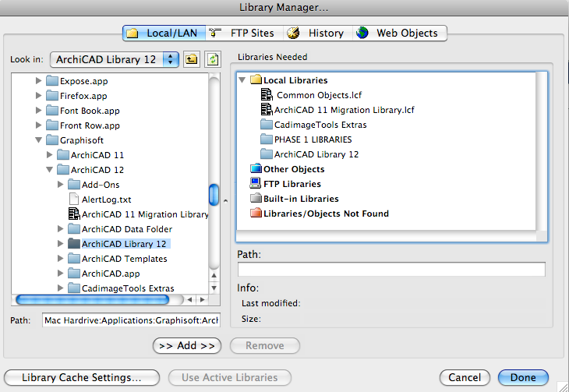The width and height of the screenshot is (569, 392).
Task: Cancel the Library Manager dialog
Action: click(465, 377)
